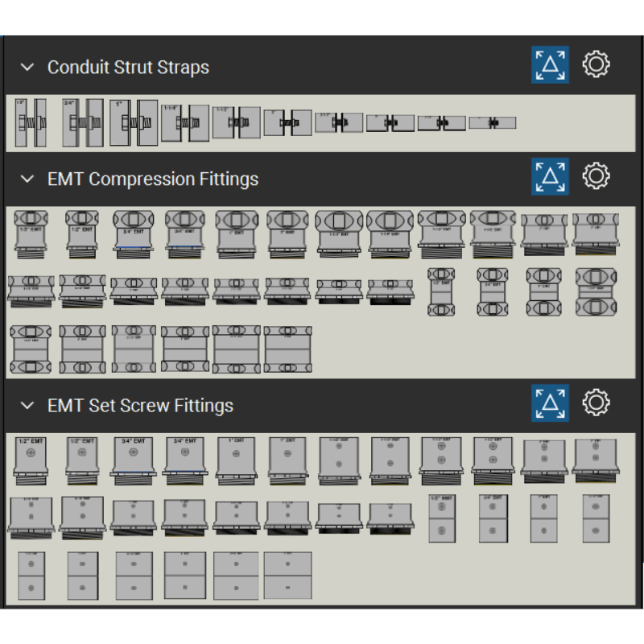The height and width of the screenshot is (644, 644).
Task: Toggle blue fit-size button for Conduit Strut Straps
Action: pos(550,65)
